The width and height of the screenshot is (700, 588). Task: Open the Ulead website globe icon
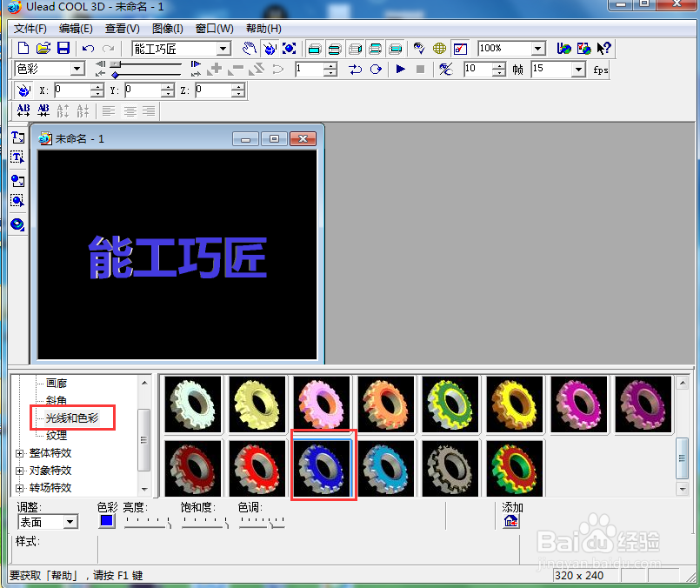563,48
